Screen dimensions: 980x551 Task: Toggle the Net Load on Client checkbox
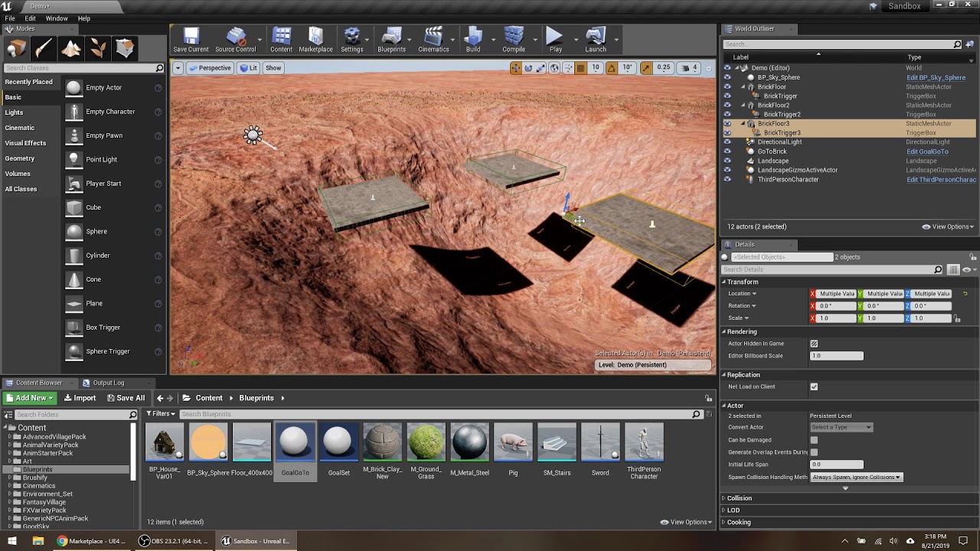point(814,386)
